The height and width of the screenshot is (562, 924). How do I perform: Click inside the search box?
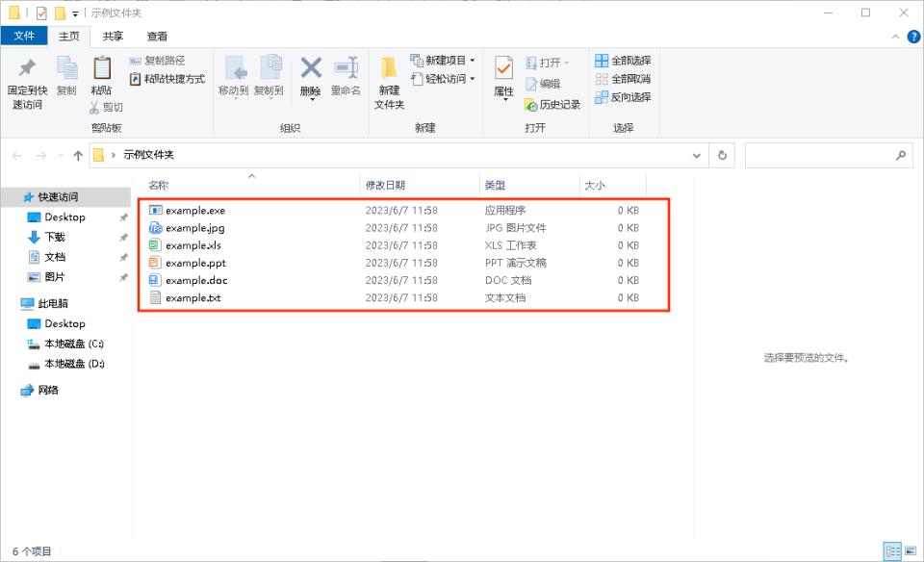click(828, 155)
